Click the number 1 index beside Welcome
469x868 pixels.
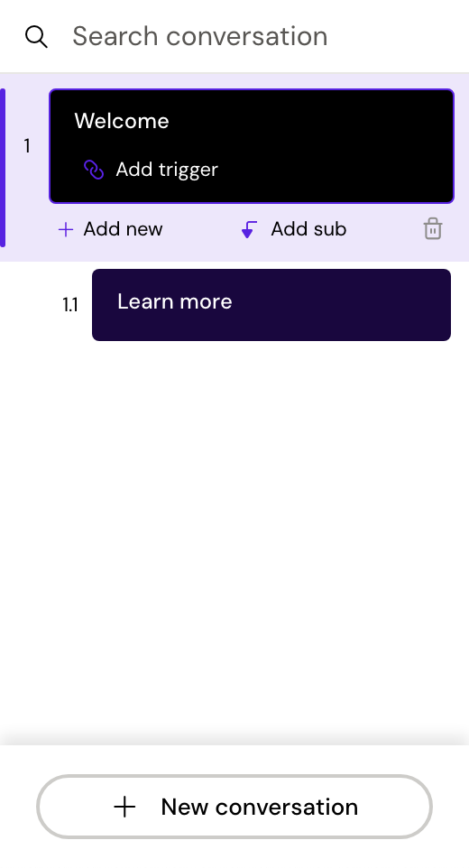26,146
